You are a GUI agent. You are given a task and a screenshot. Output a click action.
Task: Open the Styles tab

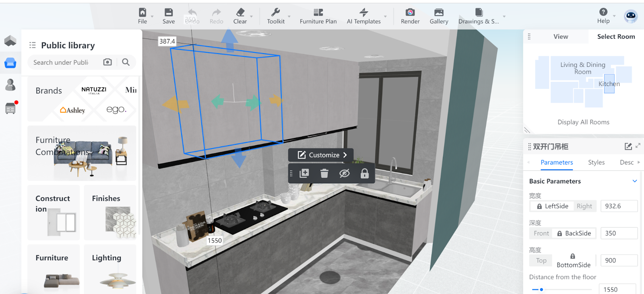(596, 162)
